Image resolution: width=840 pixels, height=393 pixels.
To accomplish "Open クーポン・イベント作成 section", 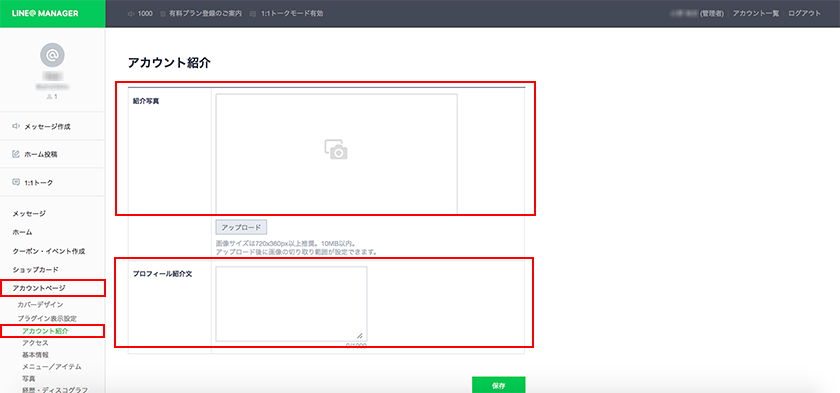I will [49, 251].
